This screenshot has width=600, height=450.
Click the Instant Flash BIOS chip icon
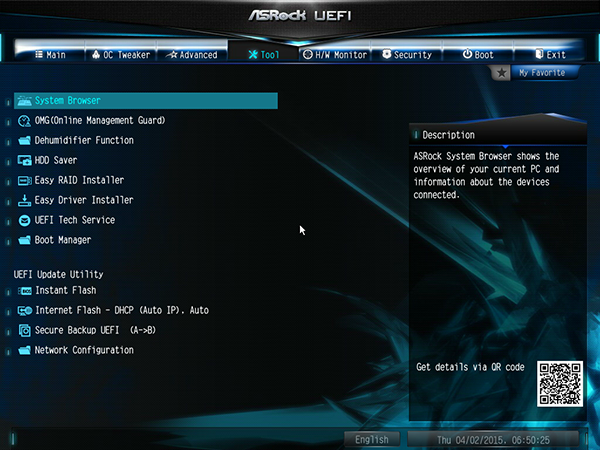(x=25, y=291)
